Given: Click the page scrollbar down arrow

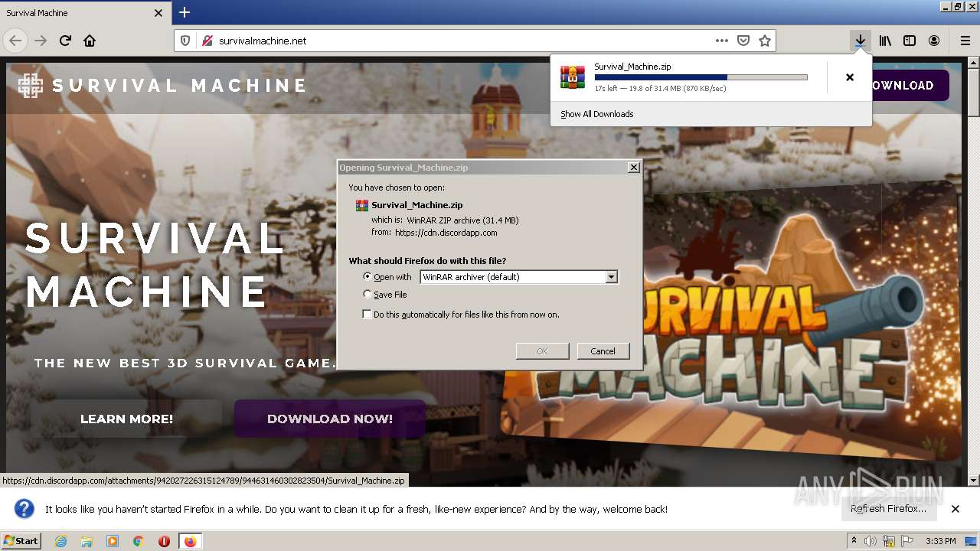Looking at the screenshot, I should (x=973, y=481).
